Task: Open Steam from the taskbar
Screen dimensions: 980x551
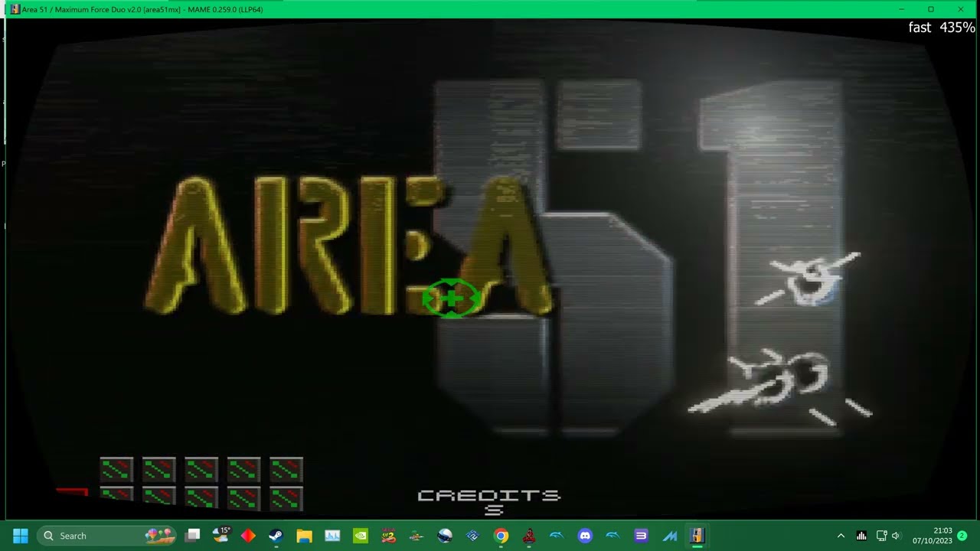Action: [276, 536]
